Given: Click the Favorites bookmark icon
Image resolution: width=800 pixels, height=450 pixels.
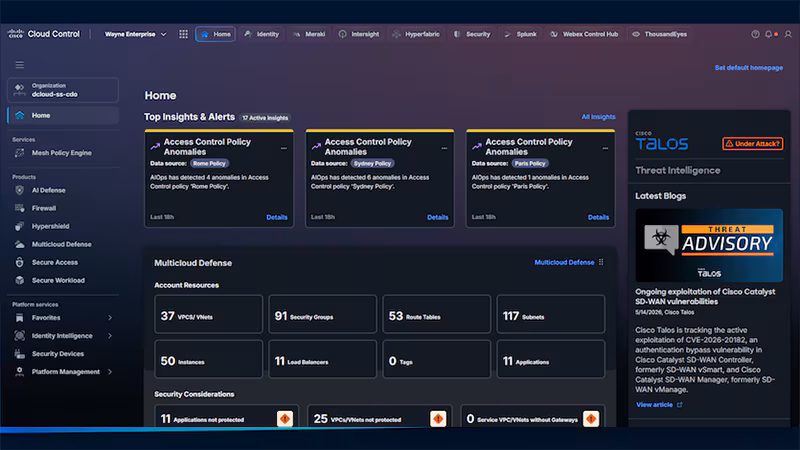Looking at the screenshot, I should tap(19, 318).
